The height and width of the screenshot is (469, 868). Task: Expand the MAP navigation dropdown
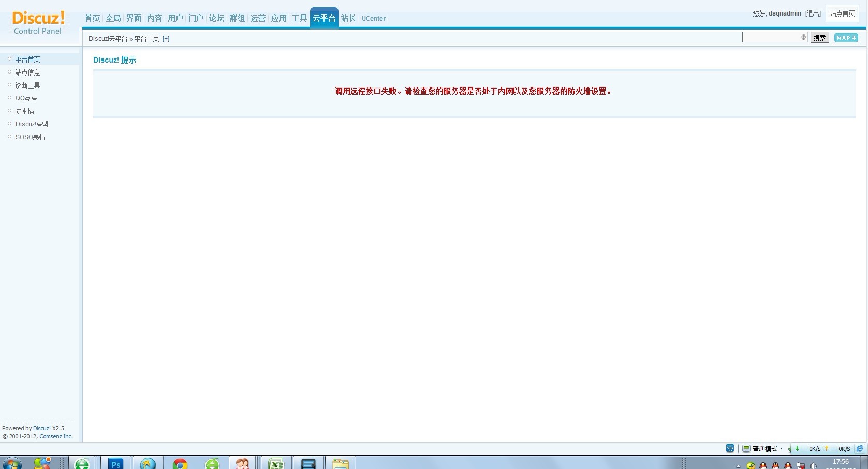(846, 38)
